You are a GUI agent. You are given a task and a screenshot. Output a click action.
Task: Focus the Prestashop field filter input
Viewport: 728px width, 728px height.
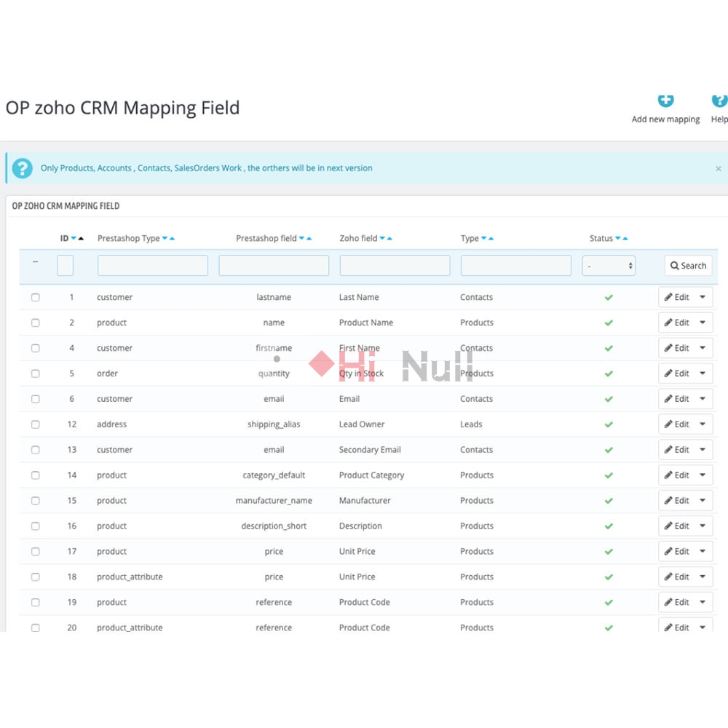(274, 266)
